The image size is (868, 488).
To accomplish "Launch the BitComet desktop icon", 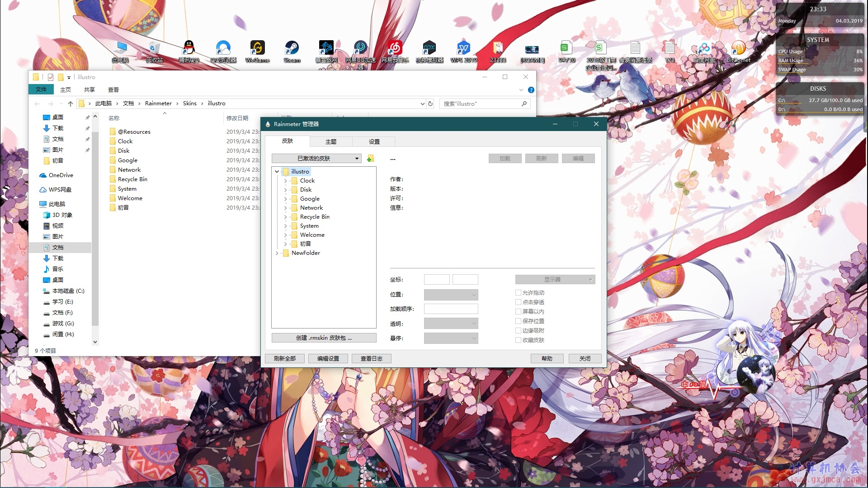I will (739, 51).
